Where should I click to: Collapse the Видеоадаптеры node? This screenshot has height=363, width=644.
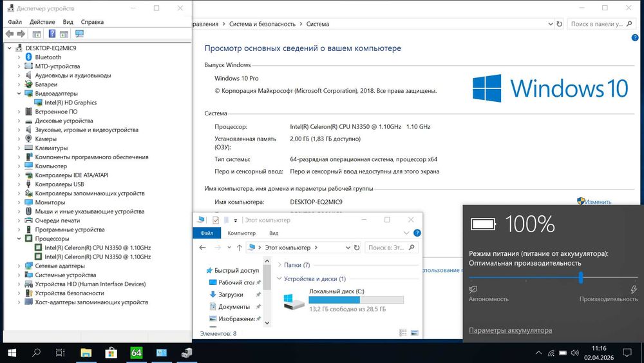(19, 93)
